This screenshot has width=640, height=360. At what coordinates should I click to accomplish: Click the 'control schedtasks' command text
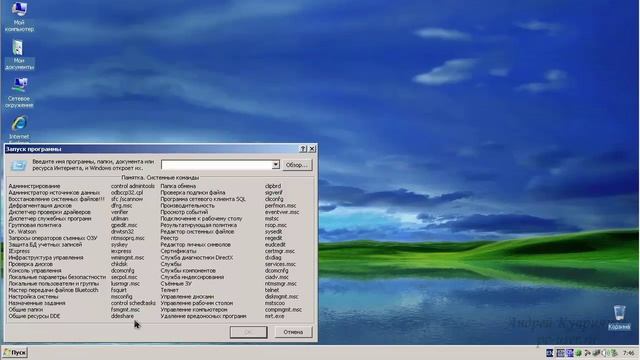click(x=133, y=303)
